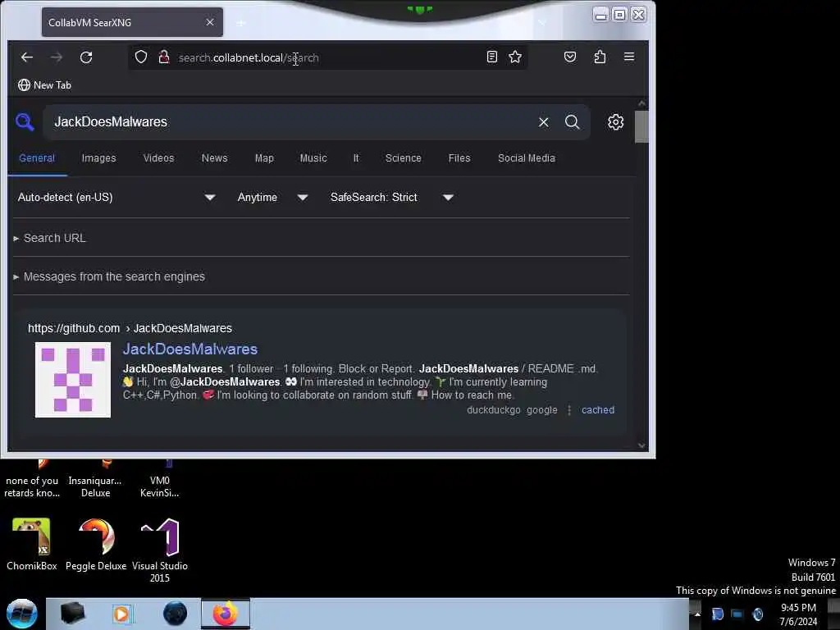The width and height of the screenshot is (840, 630).
Task: Open the Social Media tab
Action: point(527,158)
